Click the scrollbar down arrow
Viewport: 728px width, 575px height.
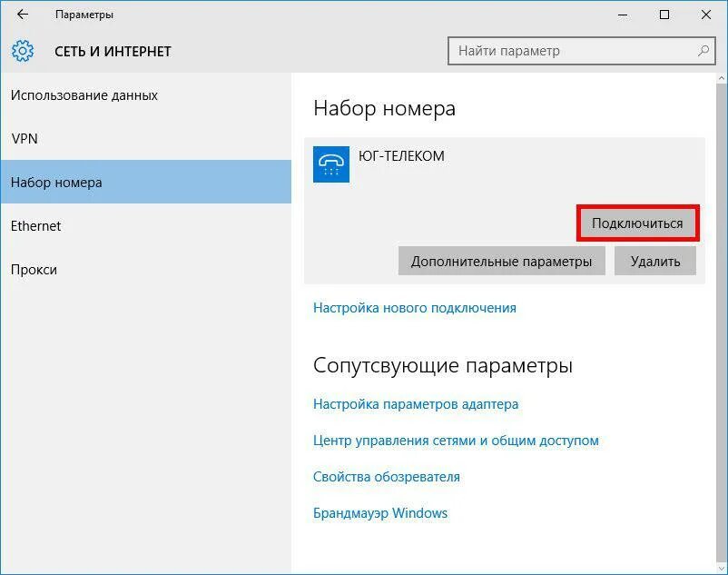(721, 566)
